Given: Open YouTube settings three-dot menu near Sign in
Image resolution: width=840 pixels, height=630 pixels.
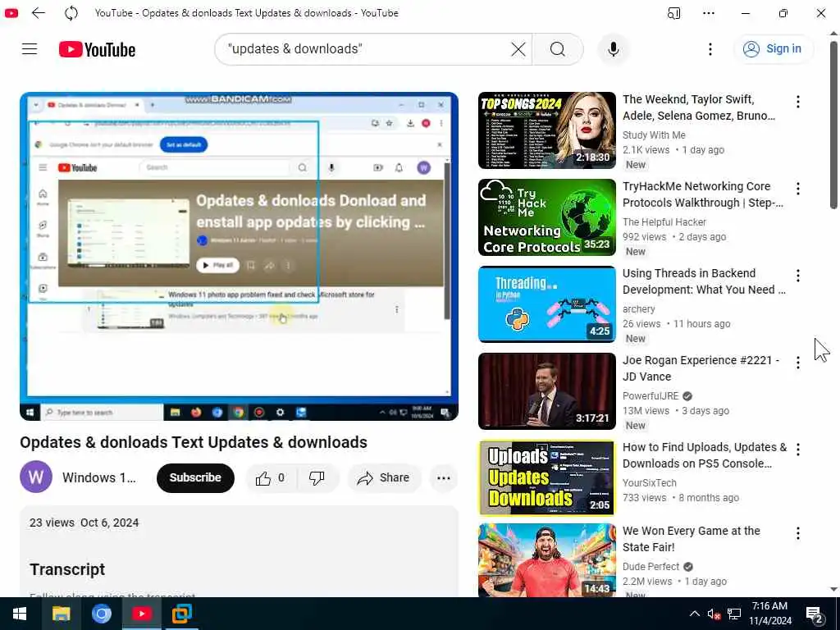Looking at the screenshot, I should 710,49.
